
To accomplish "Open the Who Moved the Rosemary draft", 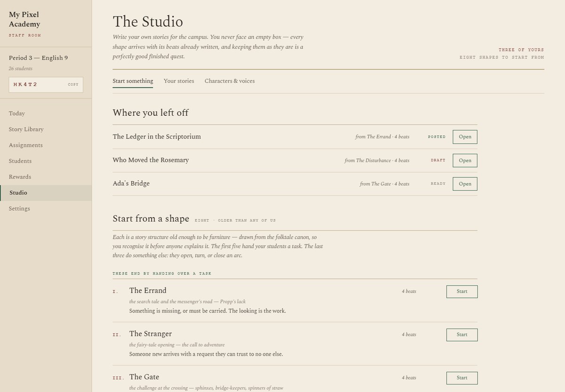I will [465, 160].
